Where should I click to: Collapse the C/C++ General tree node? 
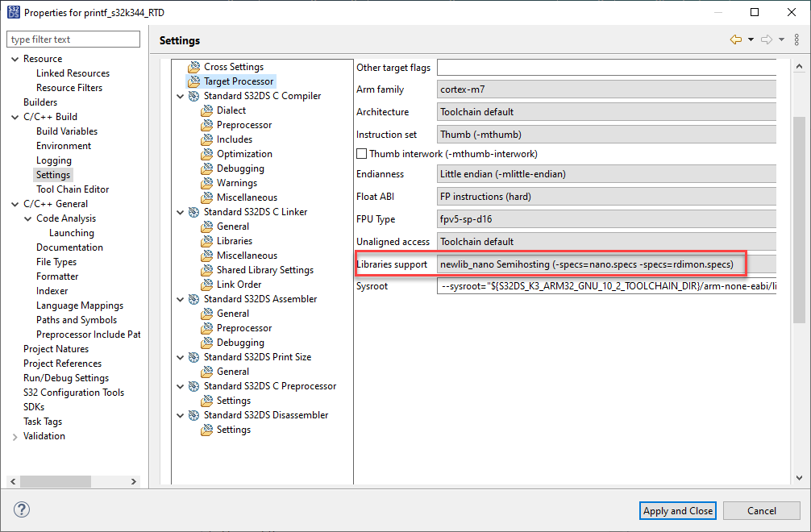(x=15, y=204)
